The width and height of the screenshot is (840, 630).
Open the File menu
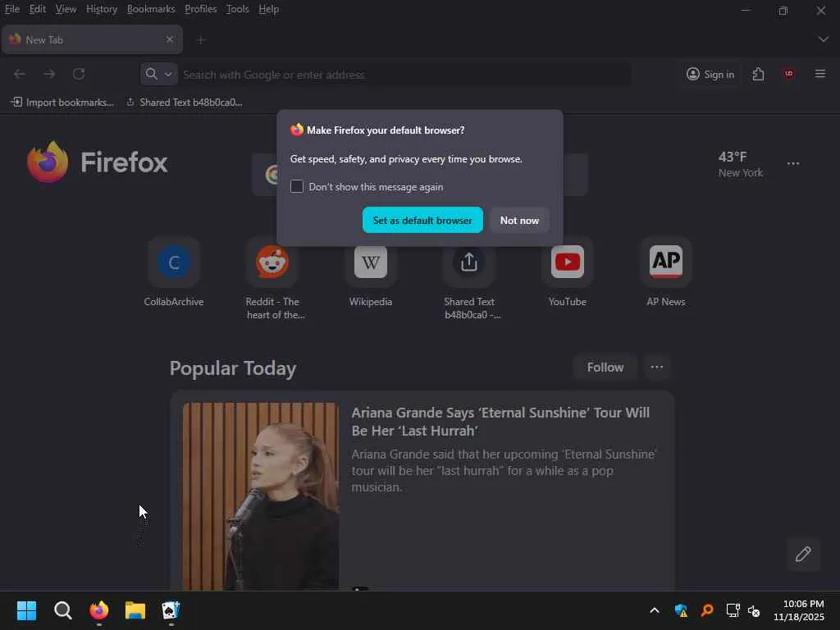tap(11, 9)
